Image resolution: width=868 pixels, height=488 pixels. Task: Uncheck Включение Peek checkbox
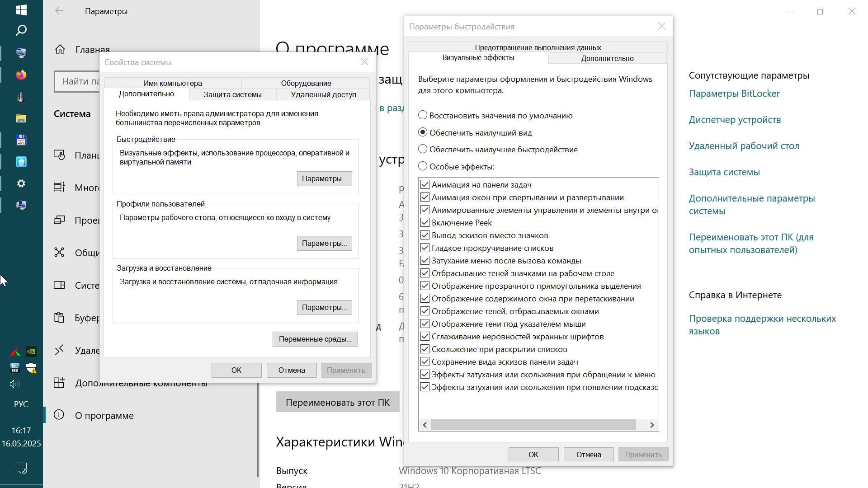tap(425, 222)
